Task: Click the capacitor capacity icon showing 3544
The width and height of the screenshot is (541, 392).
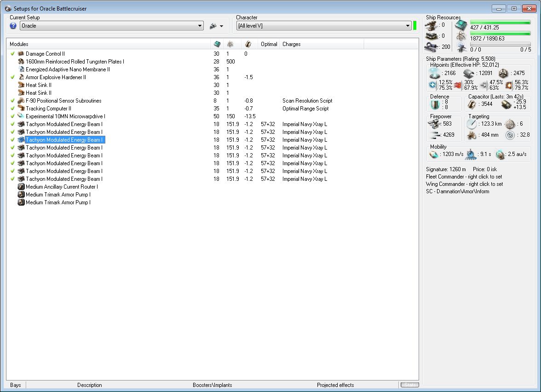Action: pyautogui.click(x=472, y=104)
